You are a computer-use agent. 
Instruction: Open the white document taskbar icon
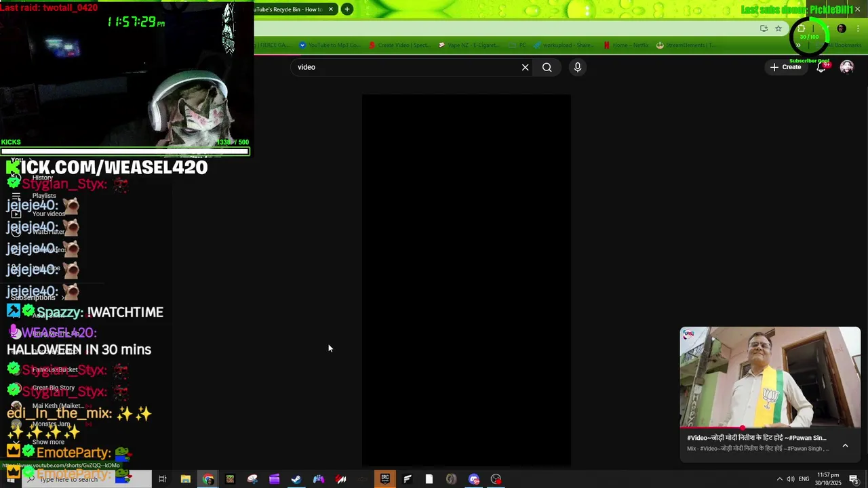(429, 479)
